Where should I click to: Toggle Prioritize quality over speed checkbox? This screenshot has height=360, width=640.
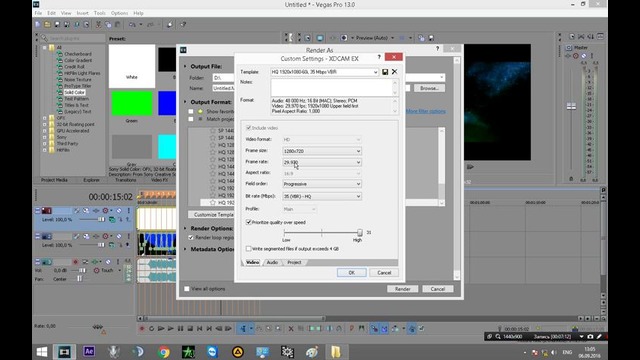(249, 222)
